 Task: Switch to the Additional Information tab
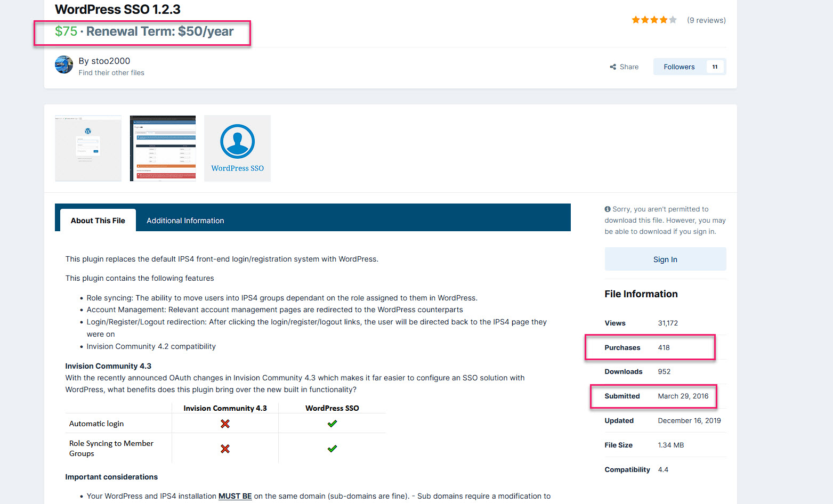click(x=185, y=221)
